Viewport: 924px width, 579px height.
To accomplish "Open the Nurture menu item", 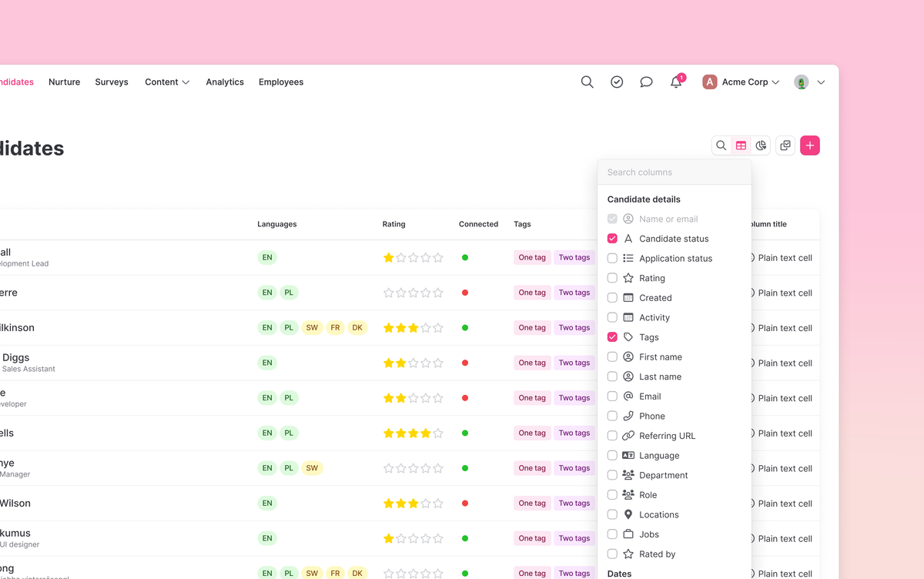I will point(64,82).
